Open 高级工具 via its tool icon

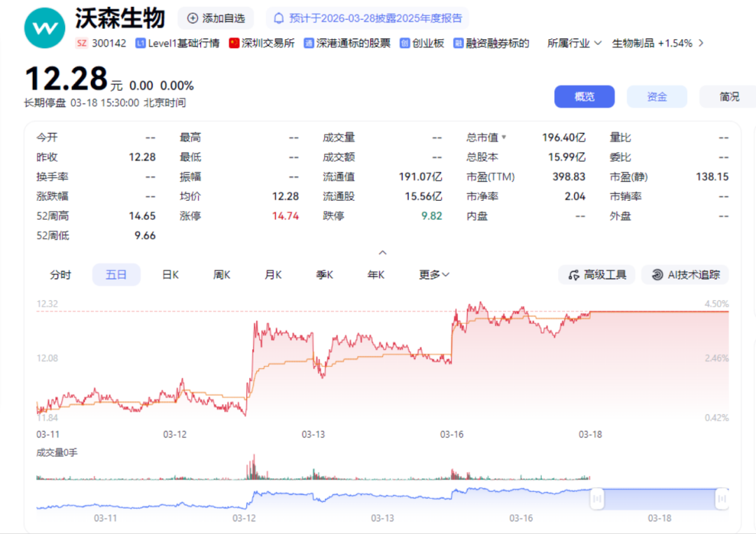574,275
